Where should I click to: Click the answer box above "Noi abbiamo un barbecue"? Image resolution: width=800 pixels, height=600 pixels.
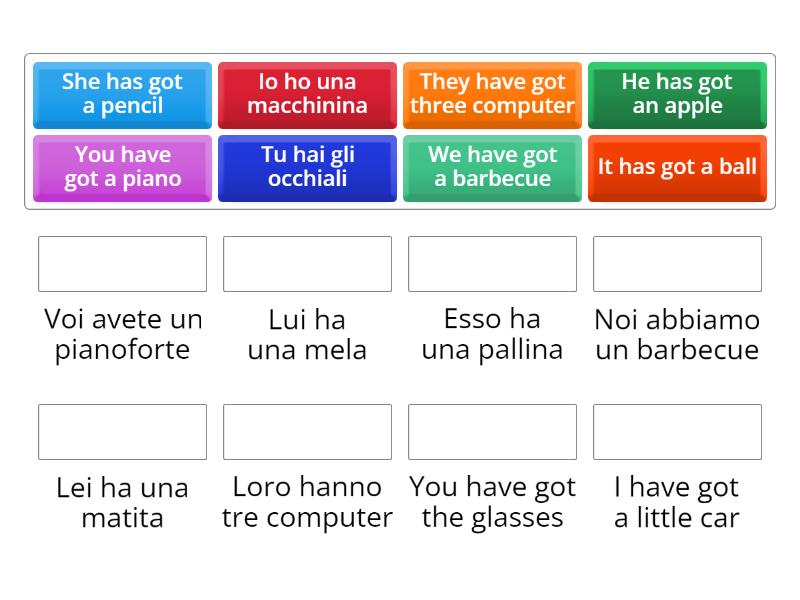tap(677, 264)
